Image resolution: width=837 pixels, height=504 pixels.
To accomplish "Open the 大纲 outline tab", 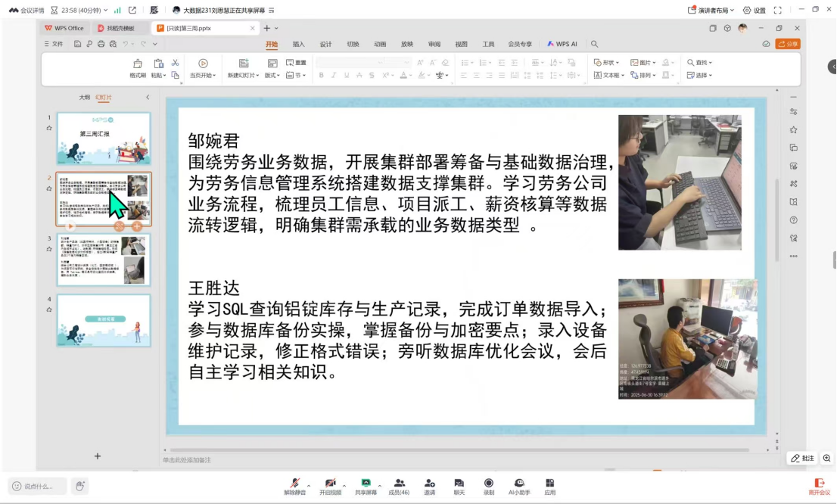I will (x=85, y=97).
